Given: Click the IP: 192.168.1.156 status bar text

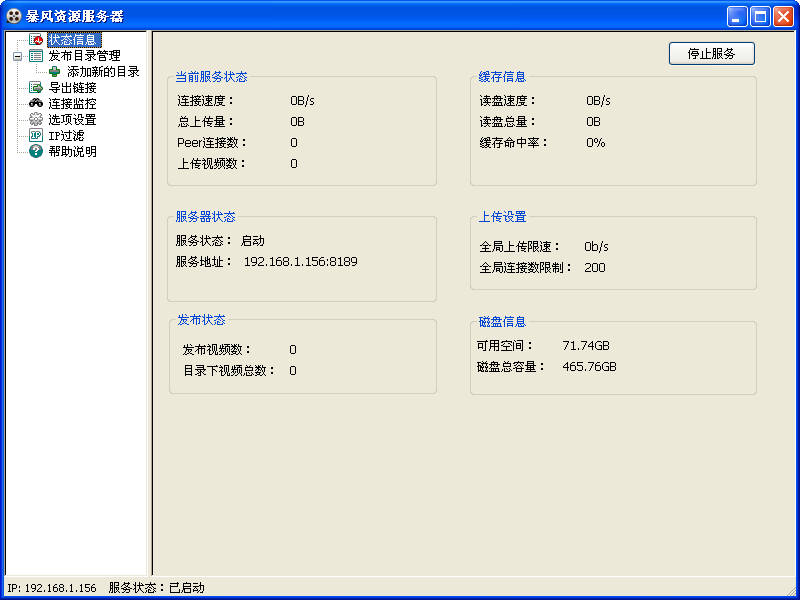Looking at the screenshot, I should point(52,588).
